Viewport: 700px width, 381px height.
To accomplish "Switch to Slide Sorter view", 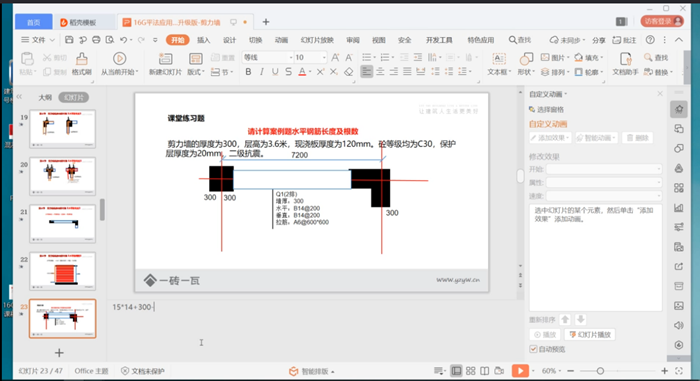I will (x=471, y=371).
